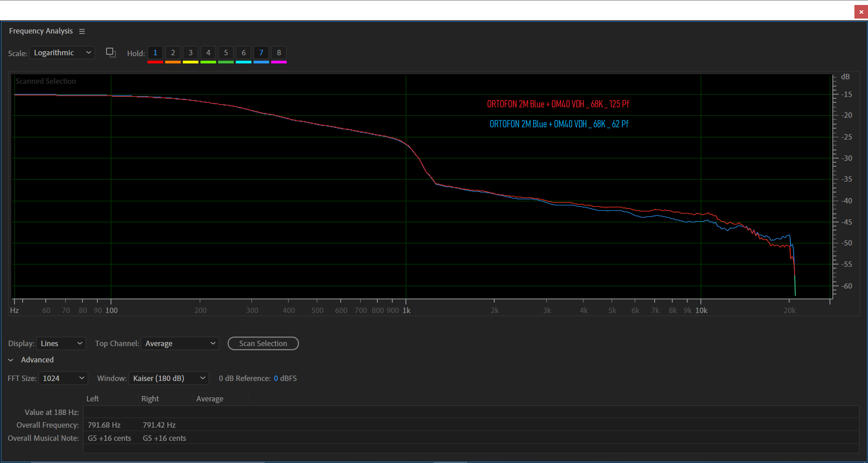Click the Scan Selection button

coord(263,343)
